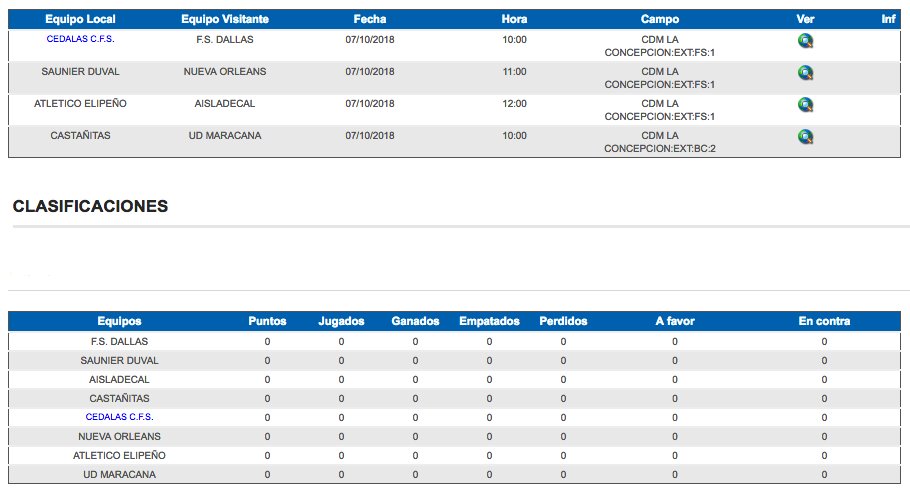
Task: Click the A favor column header
Action: click(675, 321)
